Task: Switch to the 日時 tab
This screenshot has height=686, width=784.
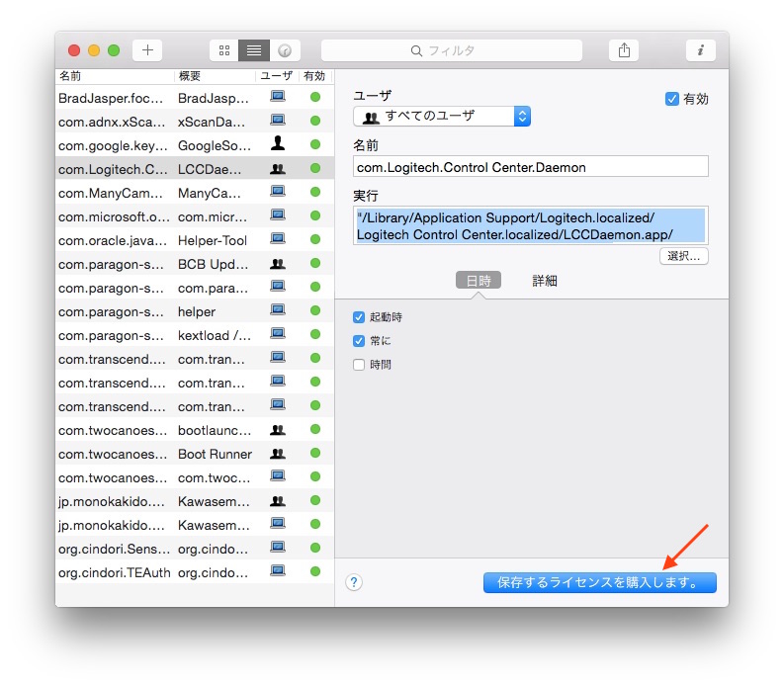Action: click(478, 281)
